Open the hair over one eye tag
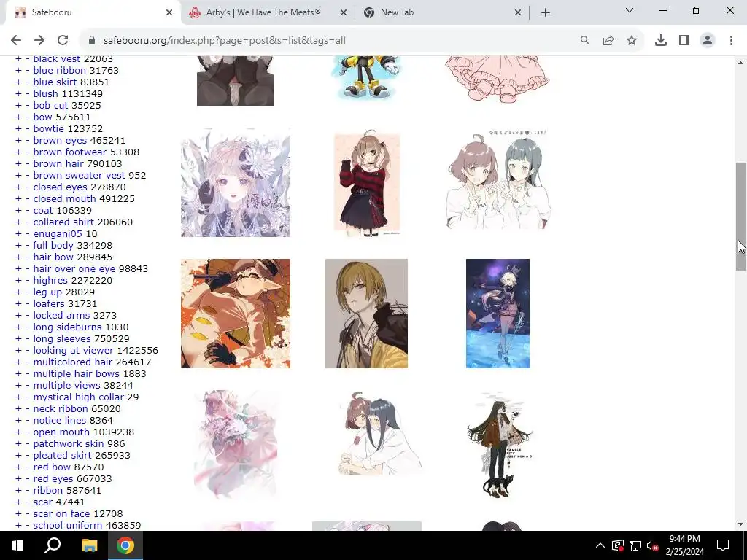Image resolution: width=747 pixels, height=560 pixels. coord(74,268)
